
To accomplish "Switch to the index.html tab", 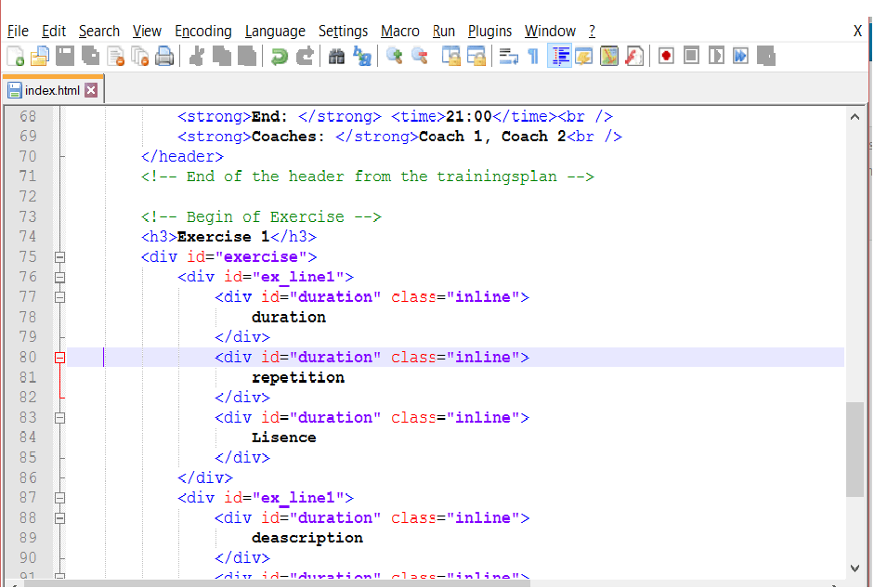I will tap(52, 90).
